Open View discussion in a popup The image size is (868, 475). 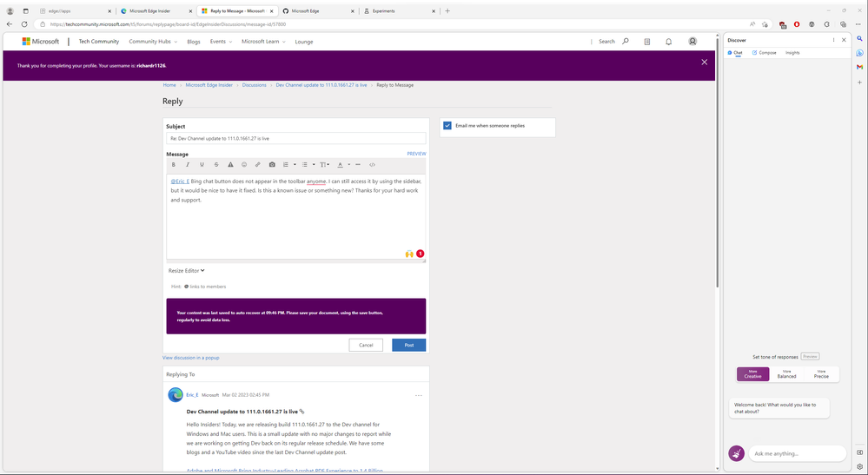point(191,358)
